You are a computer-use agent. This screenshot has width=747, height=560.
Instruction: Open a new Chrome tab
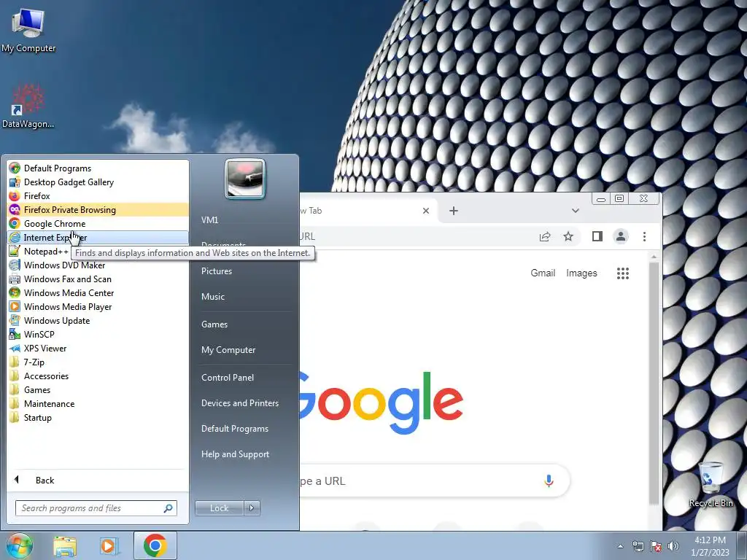click(454, 211)
